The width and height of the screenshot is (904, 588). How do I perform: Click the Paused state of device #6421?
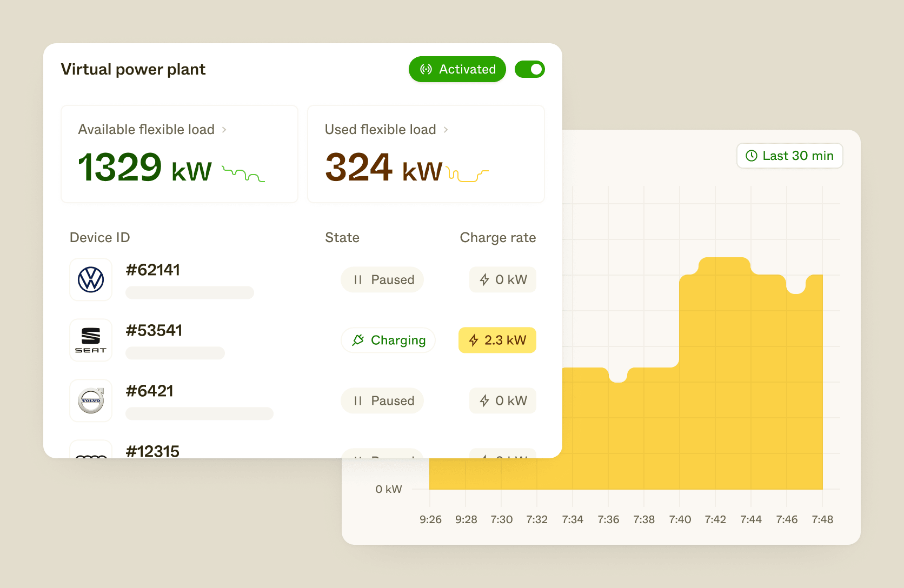coord(382,400)
